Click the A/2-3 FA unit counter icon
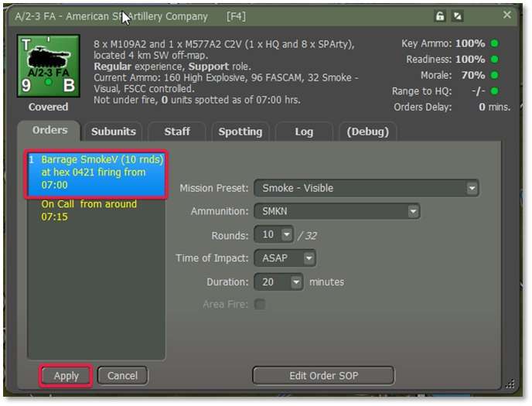Image resolution: width=532 pixels, height=406 pixels. click(x=48, y=66)
